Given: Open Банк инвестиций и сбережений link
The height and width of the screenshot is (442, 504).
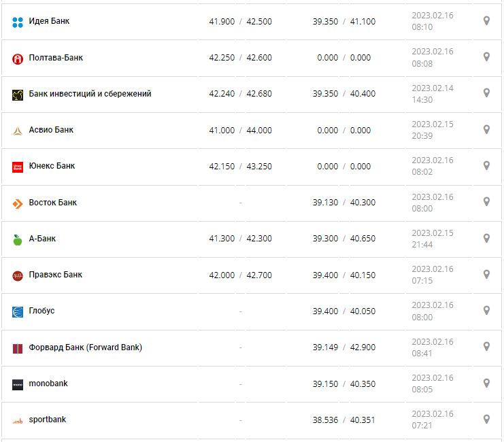Looking at the screenshot, I should [x=90, y=94].
